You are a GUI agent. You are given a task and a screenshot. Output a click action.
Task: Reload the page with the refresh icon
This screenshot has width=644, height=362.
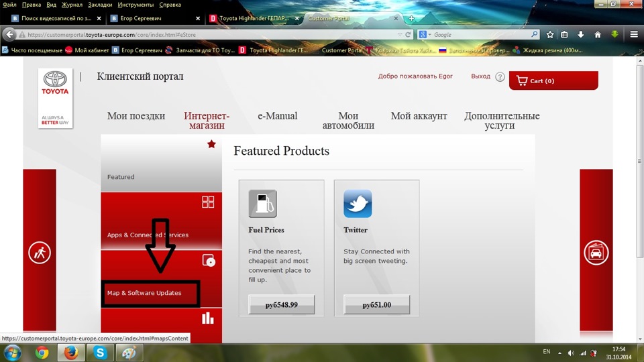[408, 34]
